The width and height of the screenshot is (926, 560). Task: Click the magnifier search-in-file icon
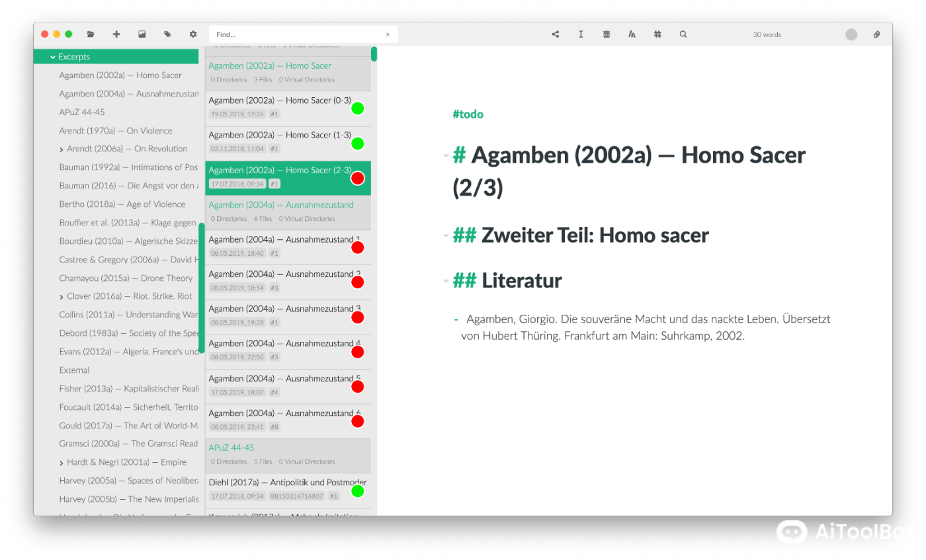[x=683, y=34]
